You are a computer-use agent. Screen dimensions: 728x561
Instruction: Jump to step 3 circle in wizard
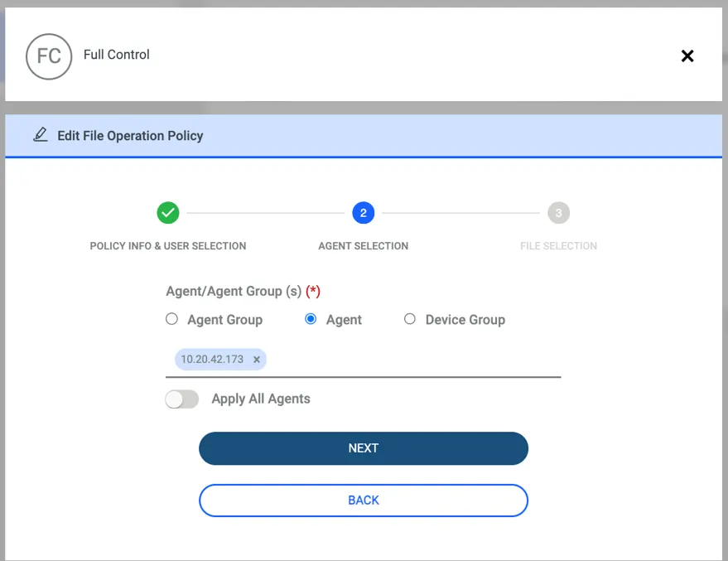558,213
